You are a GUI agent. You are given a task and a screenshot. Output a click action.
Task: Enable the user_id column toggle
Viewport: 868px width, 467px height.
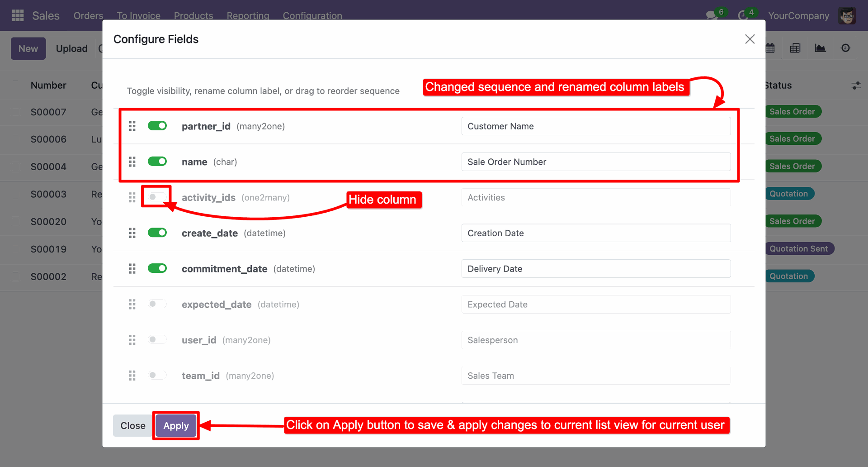157,339
